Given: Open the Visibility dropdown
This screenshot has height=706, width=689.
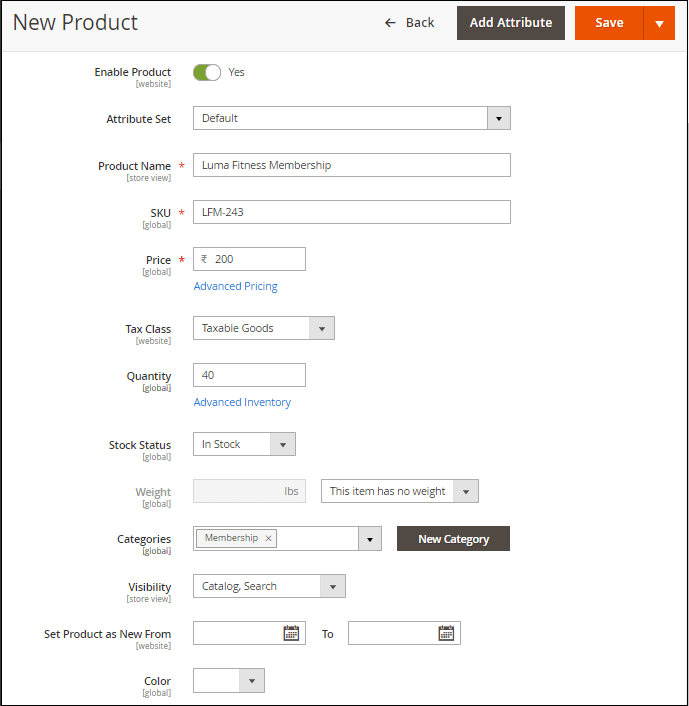Looking at the screenshot, I should click(x=269, y=586).
